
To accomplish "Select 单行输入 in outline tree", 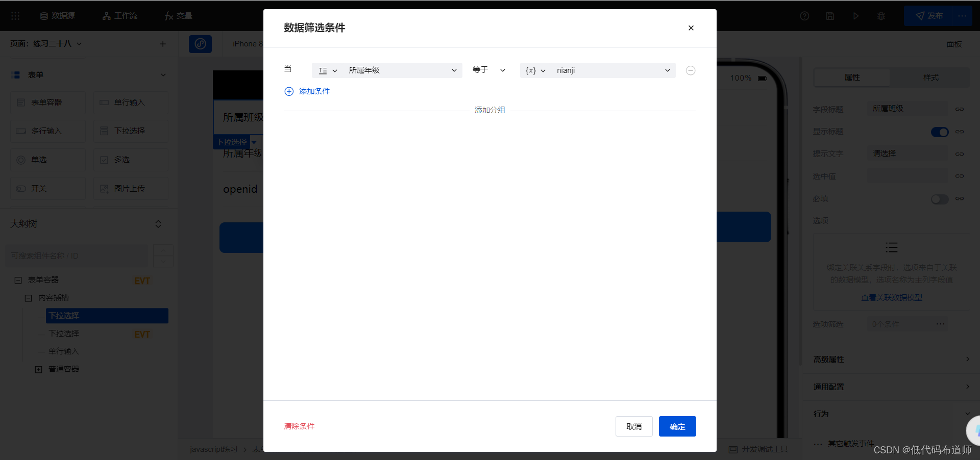I will click(x=64, y=351).
